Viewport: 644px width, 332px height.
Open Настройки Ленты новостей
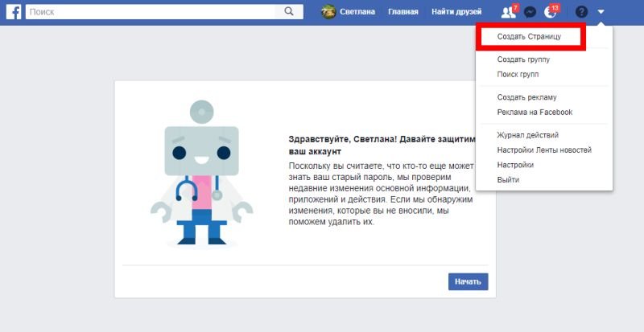coord(544,150)
